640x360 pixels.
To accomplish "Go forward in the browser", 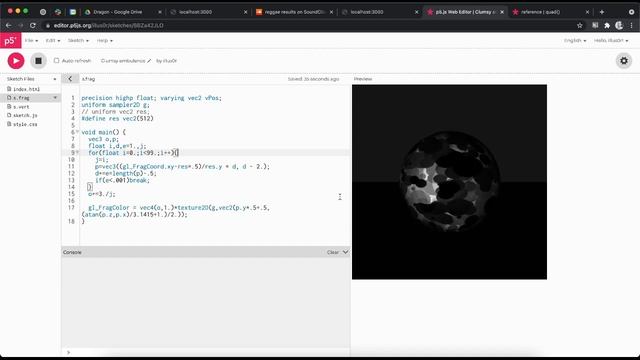I will tap(20, 25).
